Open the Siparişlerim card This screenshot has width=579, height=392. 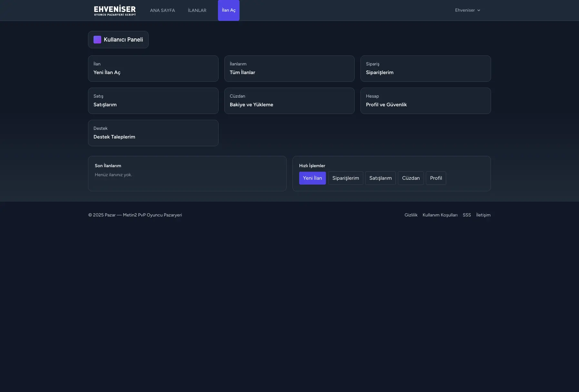(x=426, y=69)
